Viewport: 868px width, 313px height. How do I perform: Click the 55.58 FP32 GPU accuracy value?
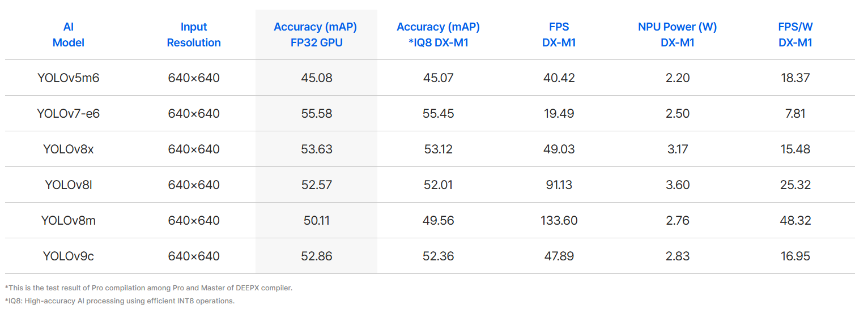point(316,113)
